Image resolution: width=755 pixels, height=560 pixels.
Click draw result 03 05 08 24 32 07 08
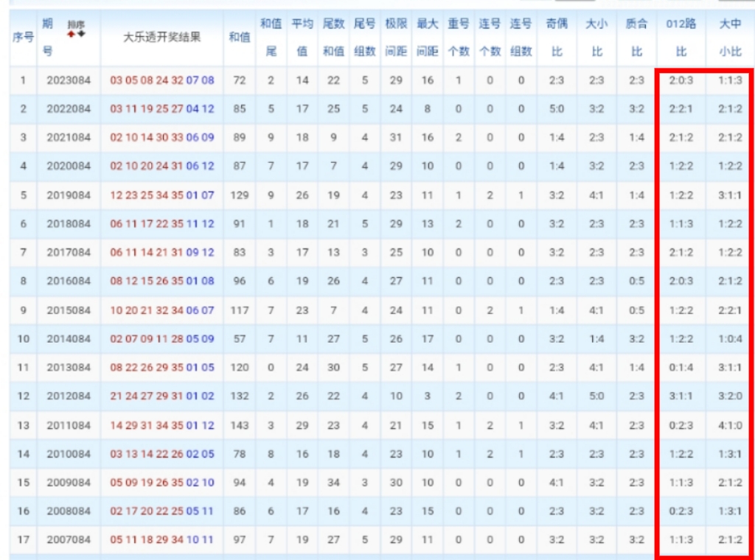pos(161,80)
